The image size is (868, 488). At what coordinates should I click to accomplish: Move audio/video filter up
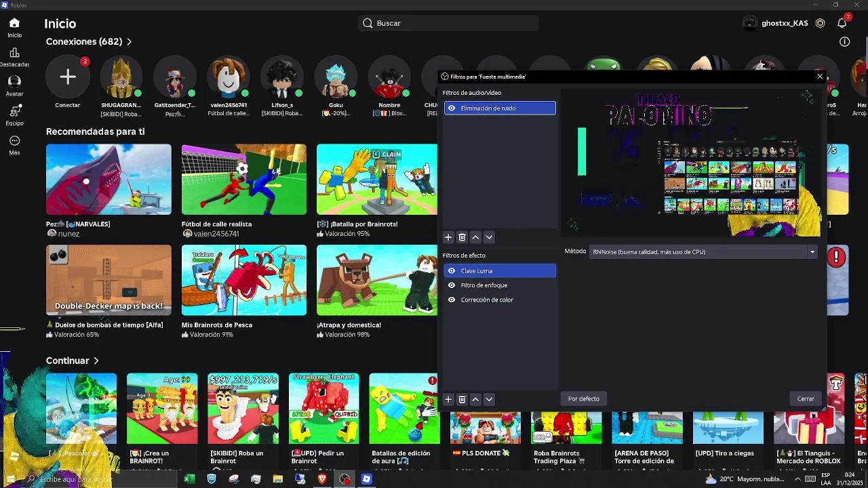tap(475, 237)
